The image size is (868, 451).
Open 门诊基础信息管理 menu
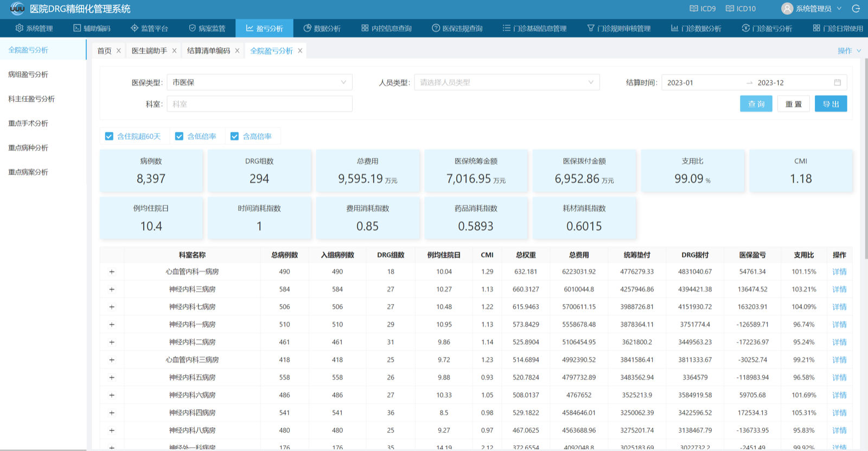pyautogui.click(x=534, y=28)
